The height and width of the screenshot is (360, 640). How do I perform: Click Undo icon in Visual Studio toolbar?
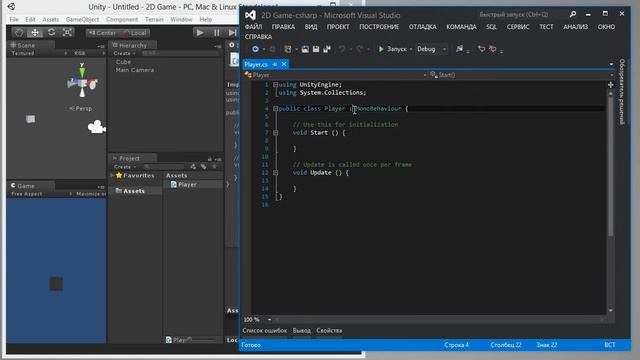point(342,49)
